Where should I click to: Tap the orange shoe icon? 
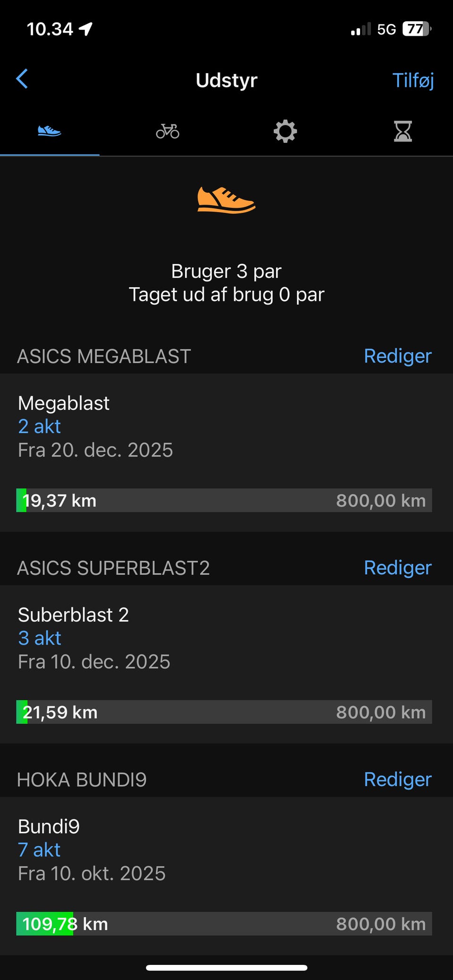click(226, 200)
